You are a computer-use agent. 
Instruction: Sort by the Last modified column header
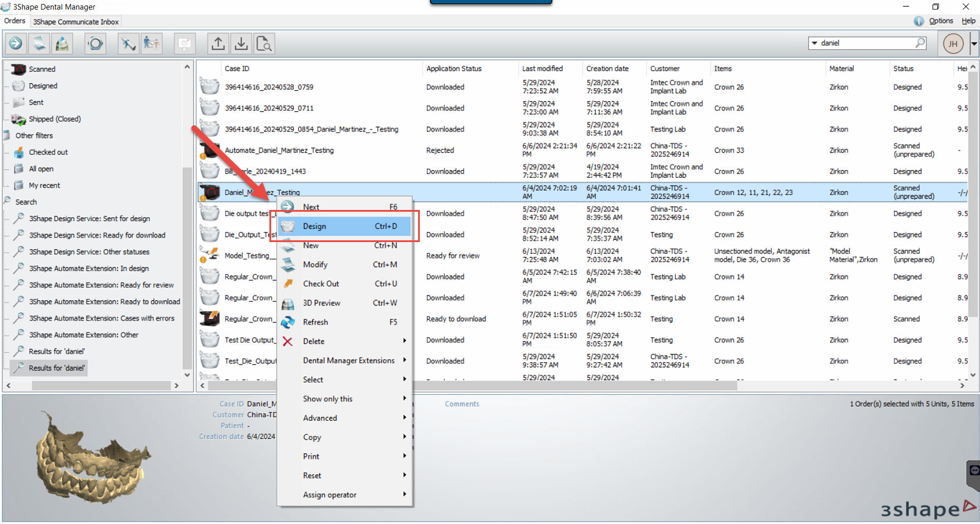[x=550, y=68]
